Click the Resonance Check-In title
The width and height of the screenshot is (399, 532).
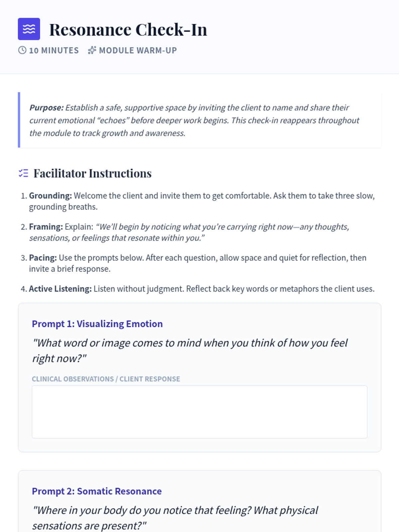128,29
